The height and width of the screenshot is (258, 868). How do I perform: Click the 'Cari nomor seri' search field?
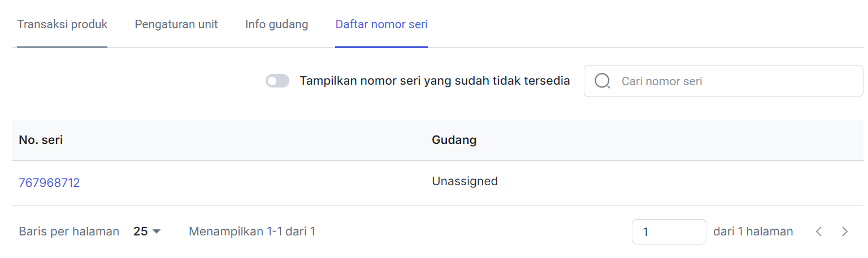(723, 81)
